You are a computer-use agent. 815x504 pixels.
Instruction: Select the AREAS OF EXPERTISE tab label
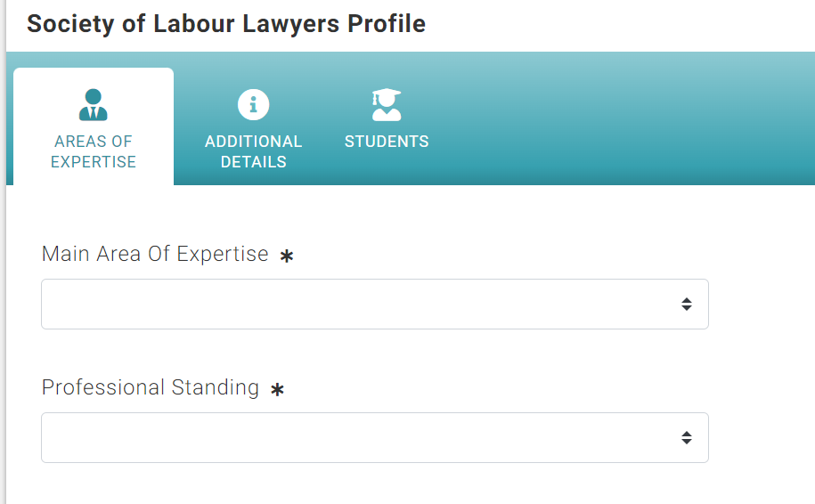[x=94, y=151]
